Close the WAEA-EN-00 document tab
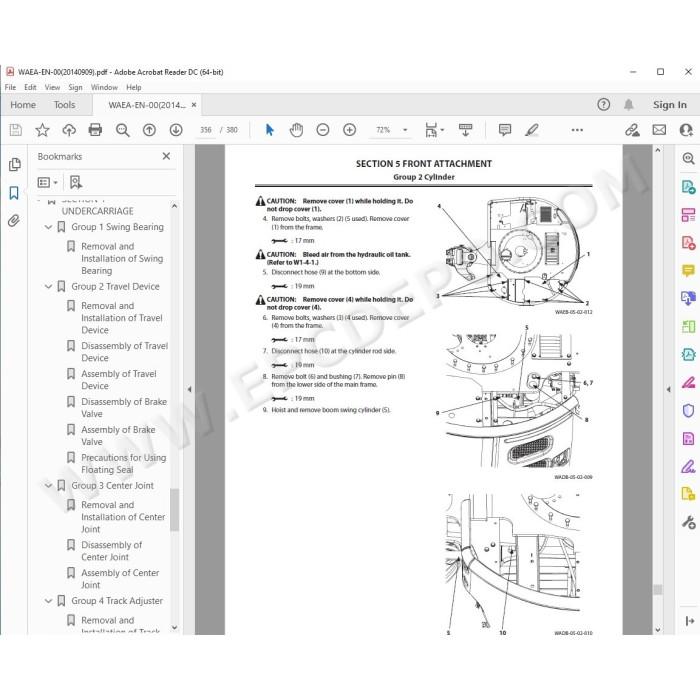The height and width of the screenshot is (700, 700). coord(194,104)
